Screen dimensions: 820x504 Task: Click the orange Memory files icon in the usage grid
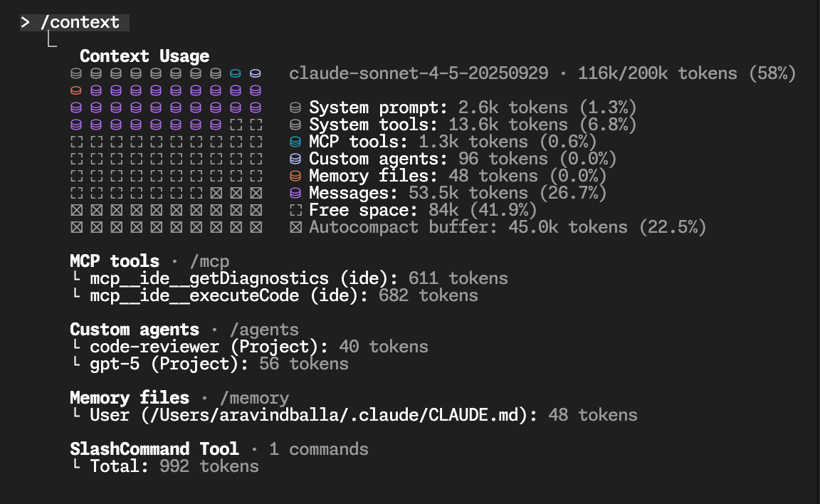coord(76,91)
